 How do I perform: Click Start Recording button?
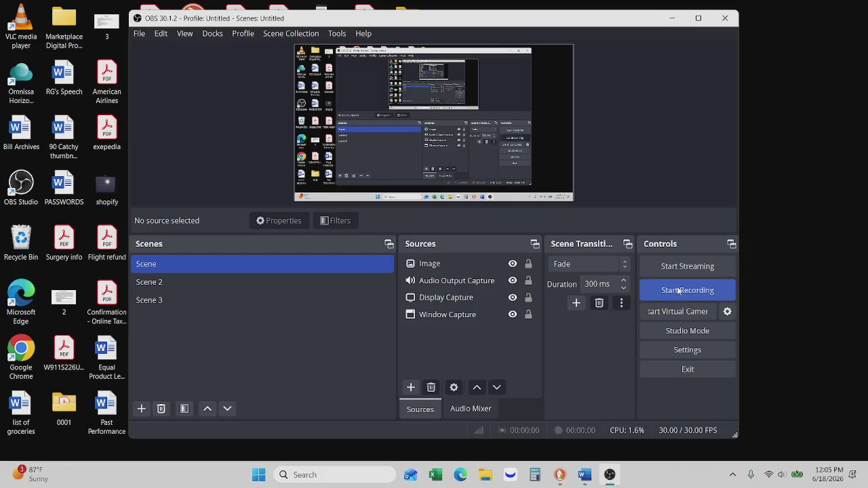pos(687,290)
